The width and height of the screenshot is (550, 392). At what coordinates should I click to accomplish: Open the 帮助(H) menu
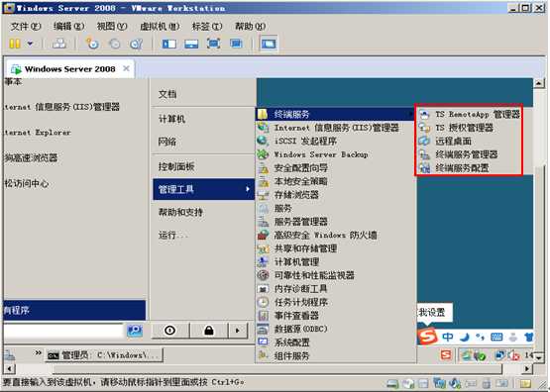[250, 27]
